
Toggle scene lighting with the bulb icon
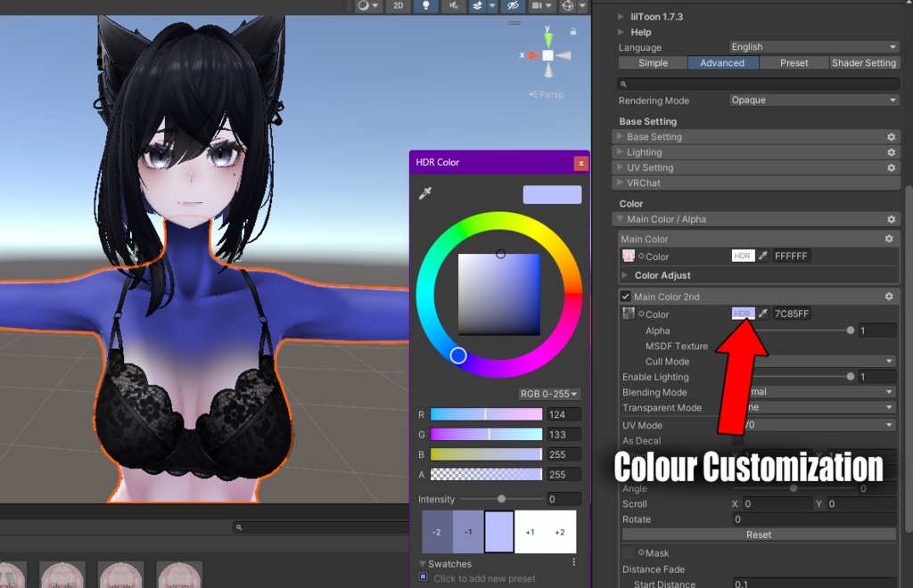click(x=426, y=5)
